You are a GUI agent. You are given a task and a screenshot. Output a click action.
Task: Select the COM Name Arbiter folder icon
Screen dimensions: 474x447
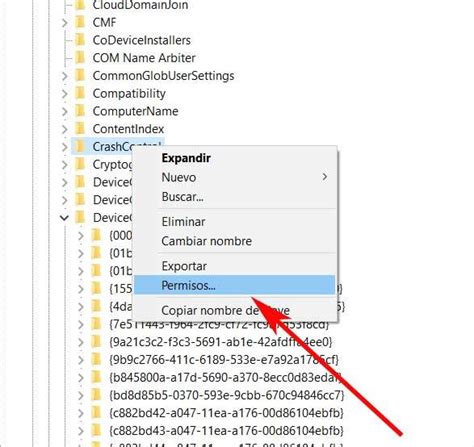click(80, 58)
